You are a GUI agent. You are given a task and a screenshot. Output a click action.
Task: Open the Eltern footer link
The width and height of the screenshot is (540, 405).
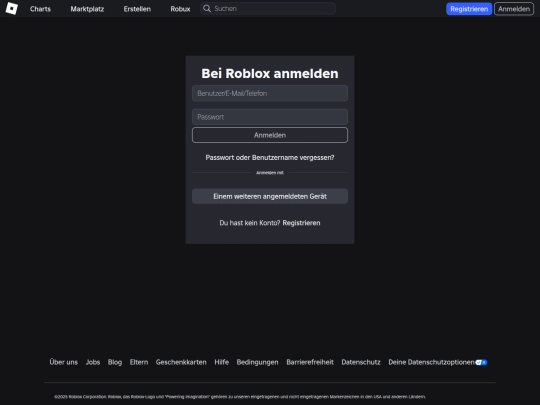(x=139, y=362)
